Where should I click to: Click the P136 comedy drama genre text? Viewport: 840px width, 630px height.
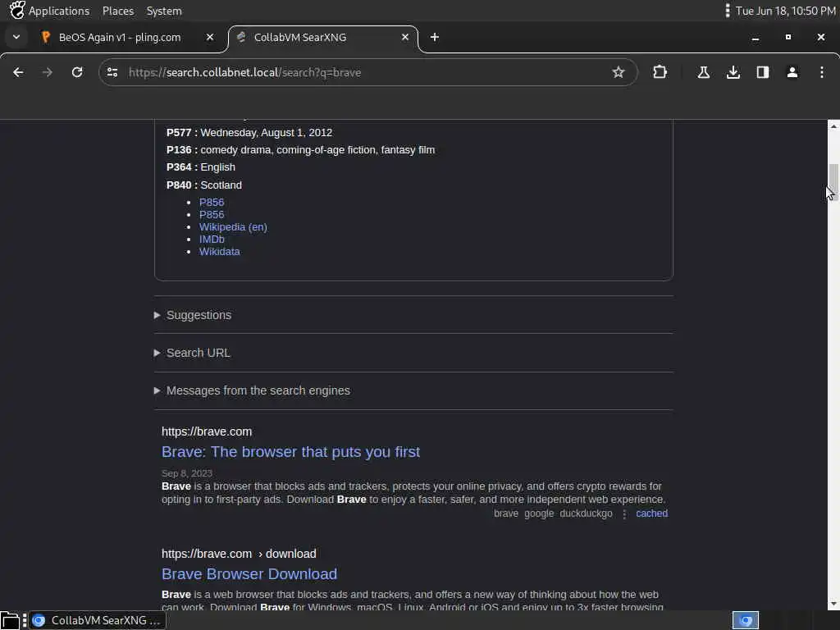(x=300, y=150)
